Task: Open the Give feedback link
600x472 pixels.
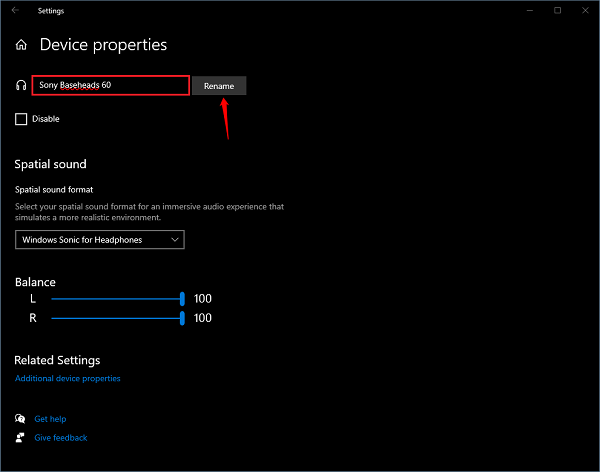Action: (61, 438)
